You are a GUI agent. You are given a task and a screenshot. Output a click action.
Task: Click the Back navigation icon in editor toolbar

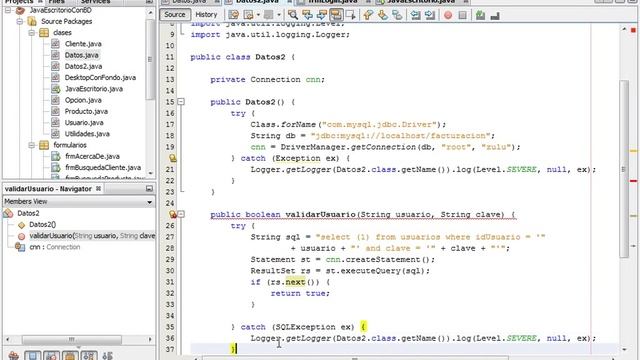[248, 15]
